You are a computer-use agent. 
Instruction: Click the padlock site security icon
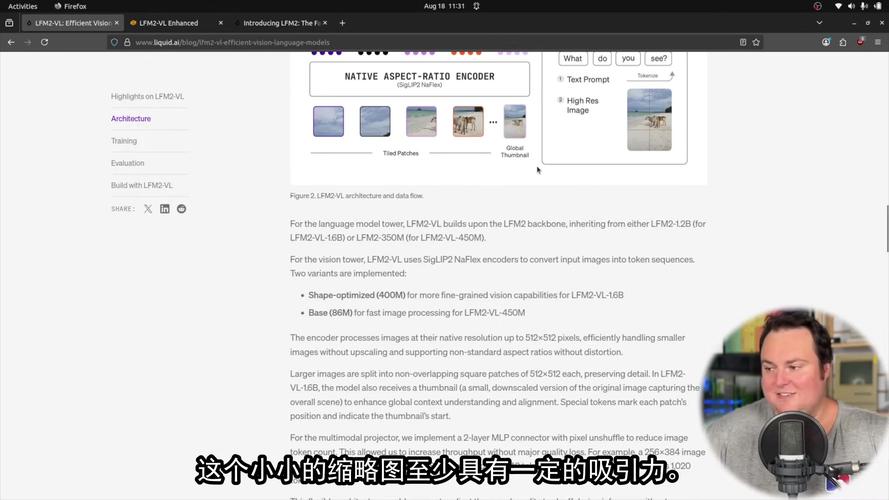127,42
